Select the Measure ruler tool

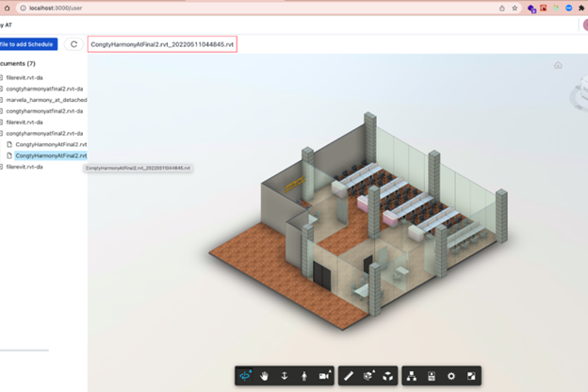coord(349,375)
